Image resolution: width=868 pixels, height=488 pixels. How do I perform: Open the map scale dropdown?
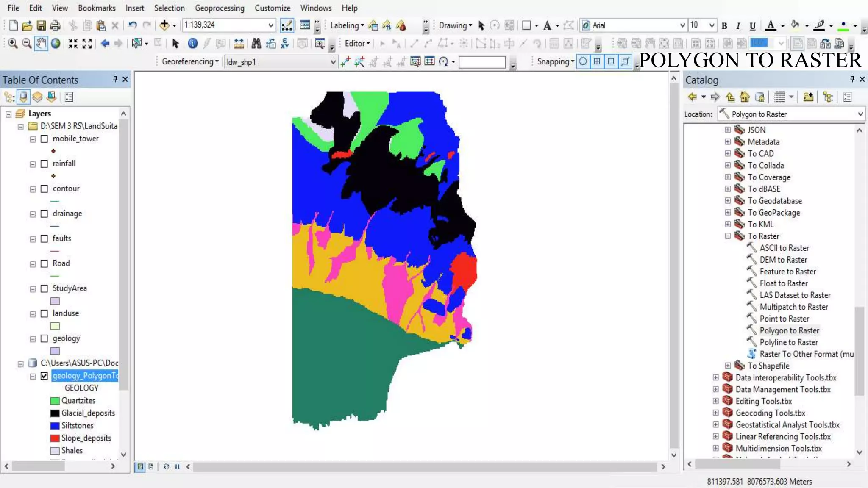271,25
